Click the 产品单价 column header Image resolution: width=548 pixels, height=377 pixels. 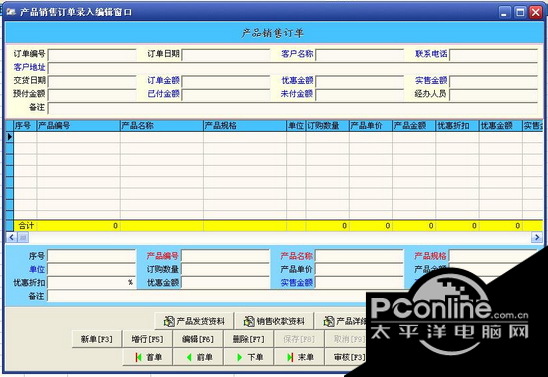[x=371, y=126]
